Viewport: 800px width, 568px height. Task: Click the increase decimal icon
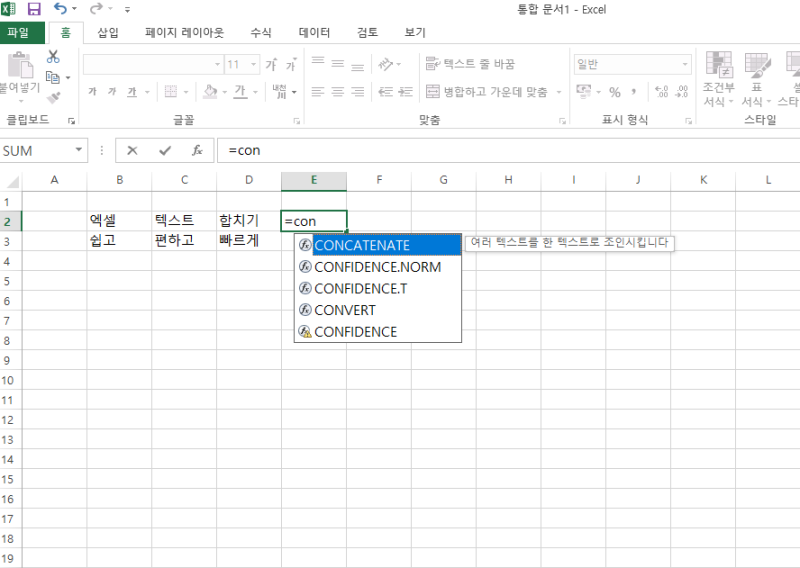coord(662,92)
